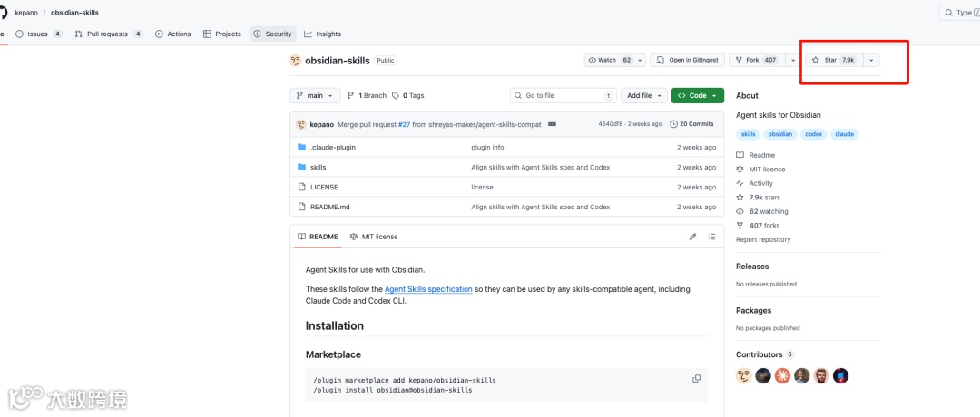The width and height of the screenshot is (980, 417).
Task: Open the Pull requests tab
Action: 108,34
